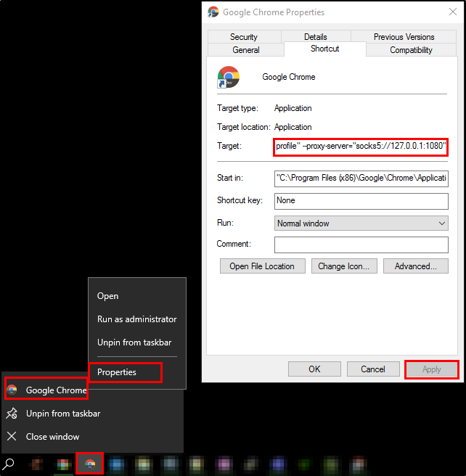466x476 pixels.
Task: Click the Target location value Application
Action: (293, 127)
